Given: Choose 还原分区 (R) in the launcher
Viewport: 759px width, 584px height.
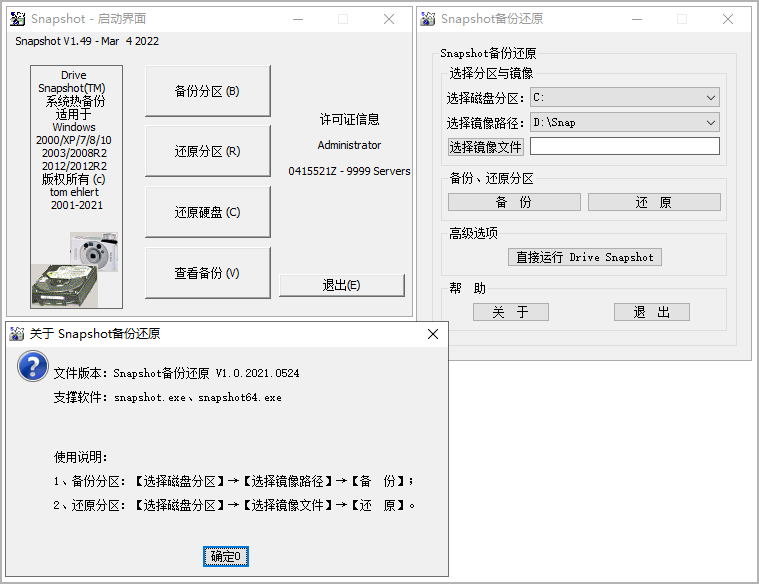Looking at the screenshot, I should pyautogui.click(x=207, y=152).
